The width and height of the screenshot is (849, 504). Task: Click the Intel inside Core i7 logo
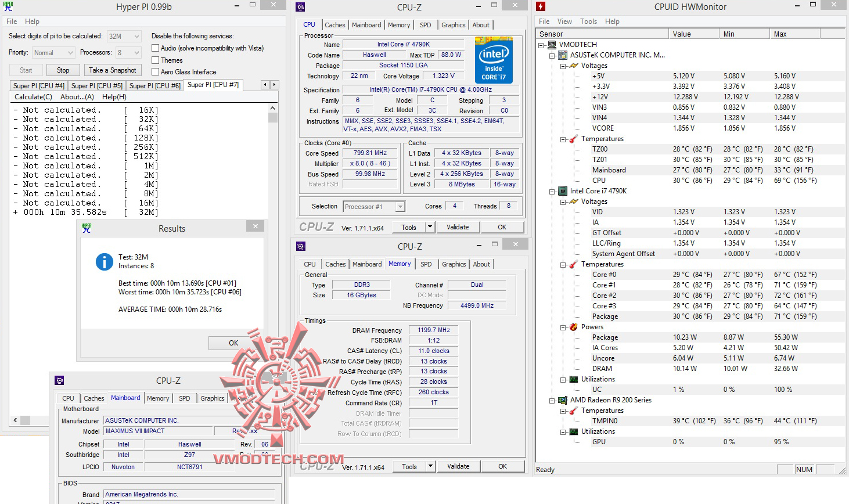point(494,60)
